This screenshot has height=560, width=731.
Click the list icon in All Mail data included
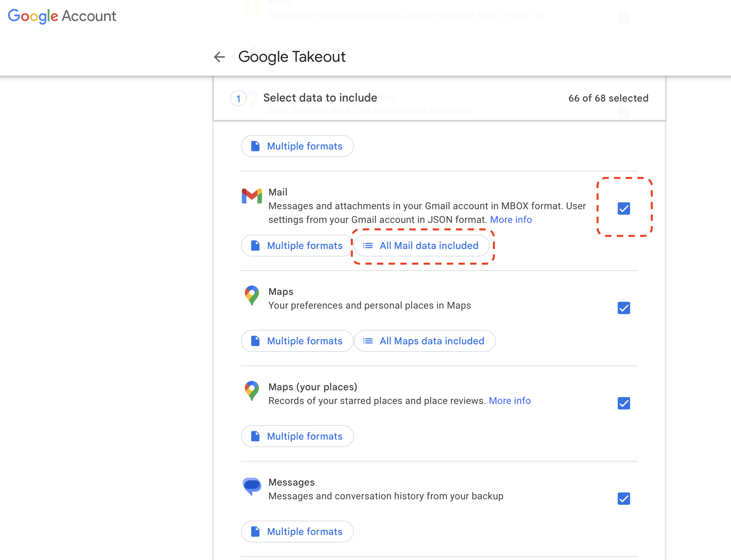click(368, 246)
